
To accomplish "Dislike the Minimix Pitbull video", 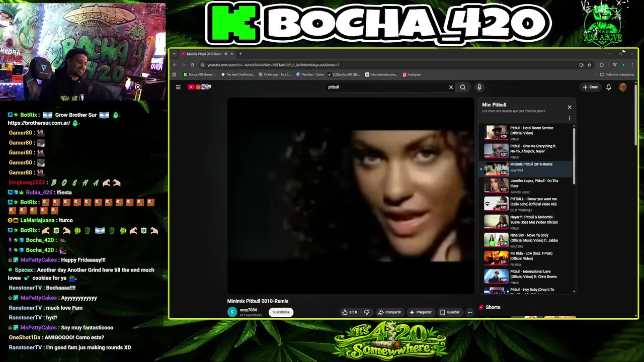I will click(x=367, y=312).
